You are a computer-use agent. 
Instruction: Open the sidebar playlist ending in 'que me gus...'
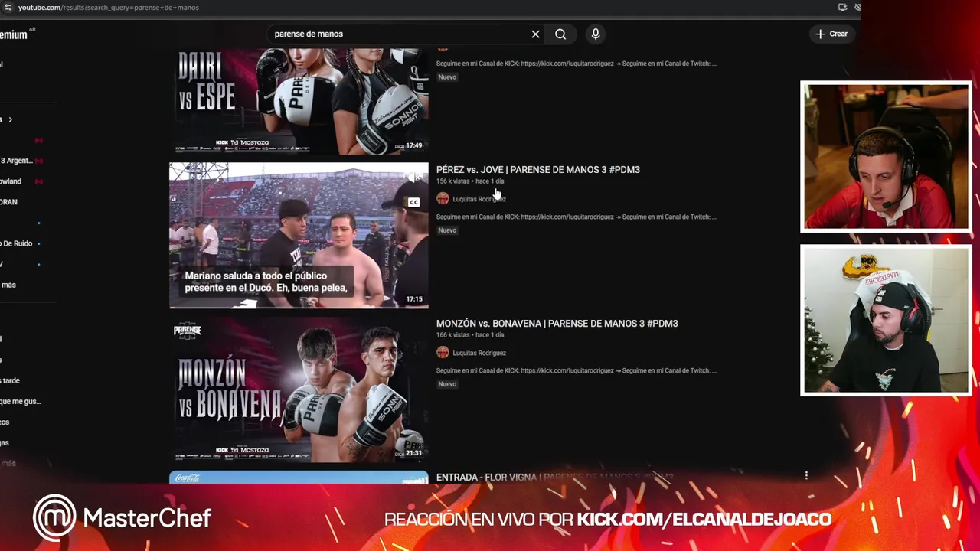coord(21,401)
